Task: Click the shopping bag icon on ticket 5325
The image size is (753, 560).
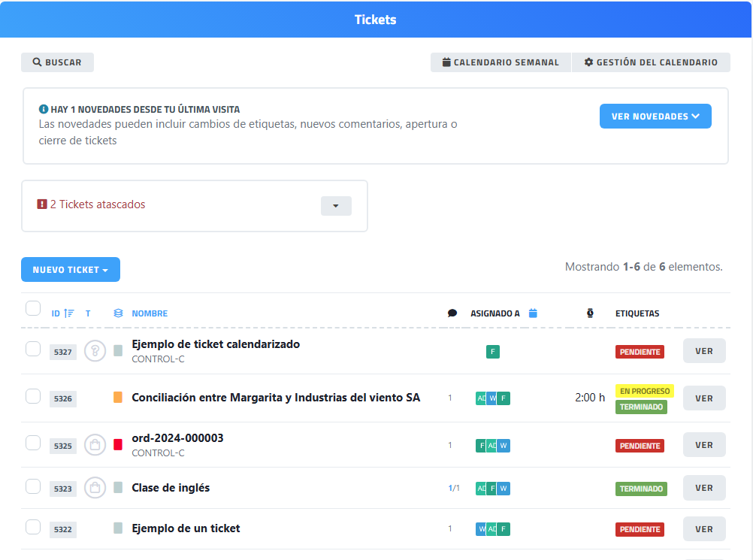Action: 95,445
